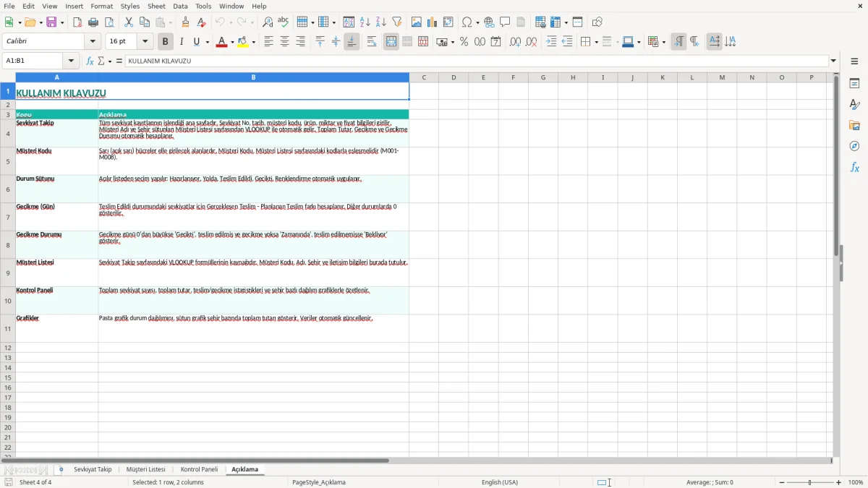Screen dimensions: 868x488
Task: Increase the indent
Action: (x=551, y=42)
